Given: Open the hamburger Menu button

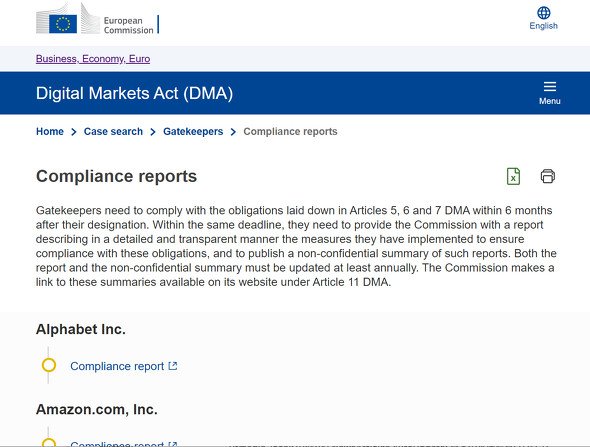Looking at the screenshot, I should pyautogui.click(x=549, y=93).
